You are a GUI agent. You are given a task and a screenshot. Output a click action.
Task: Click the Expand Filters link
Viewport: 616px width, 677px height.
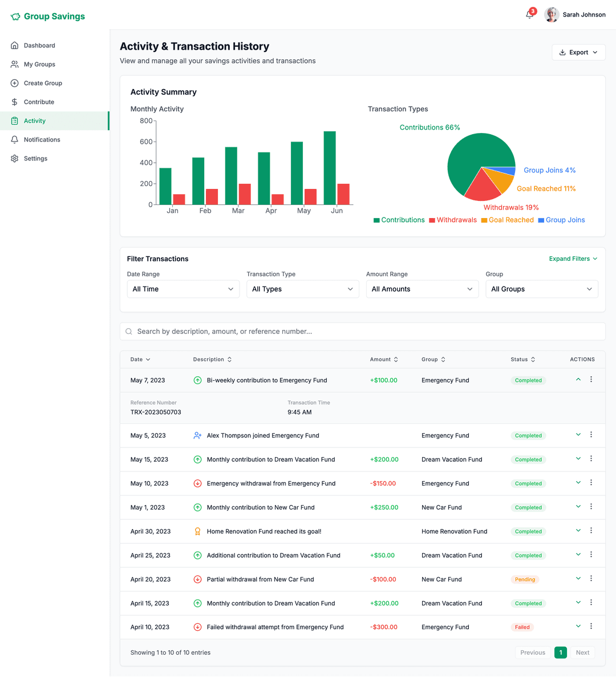click(573, 259)
